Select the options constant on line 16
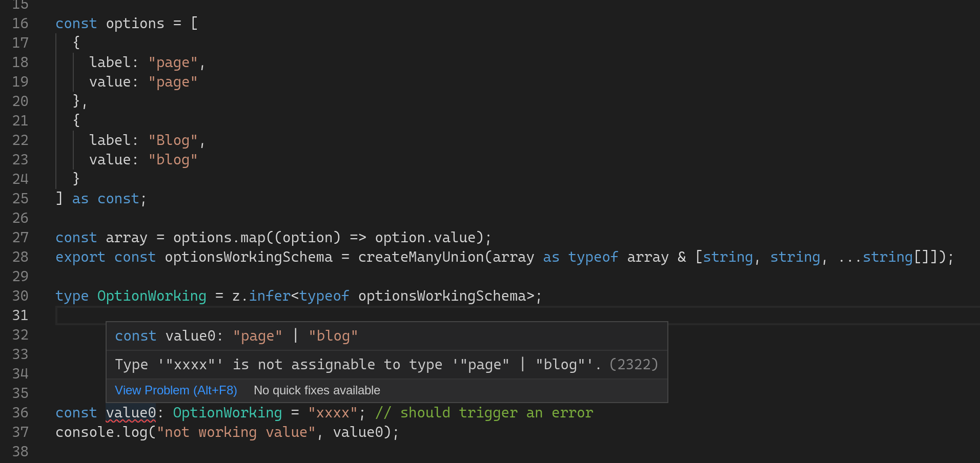 pyautogui.click(x=135, y=23)
